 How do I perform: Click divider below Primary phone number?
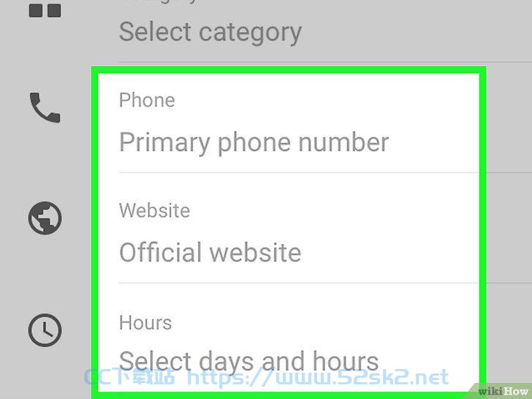click(299, 172)
